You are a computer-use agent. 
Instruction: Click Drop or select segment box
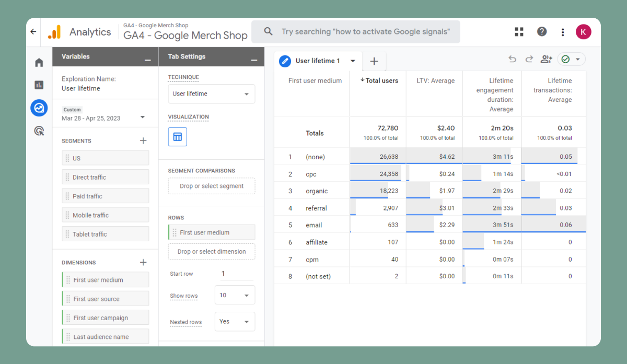[212, 186]
